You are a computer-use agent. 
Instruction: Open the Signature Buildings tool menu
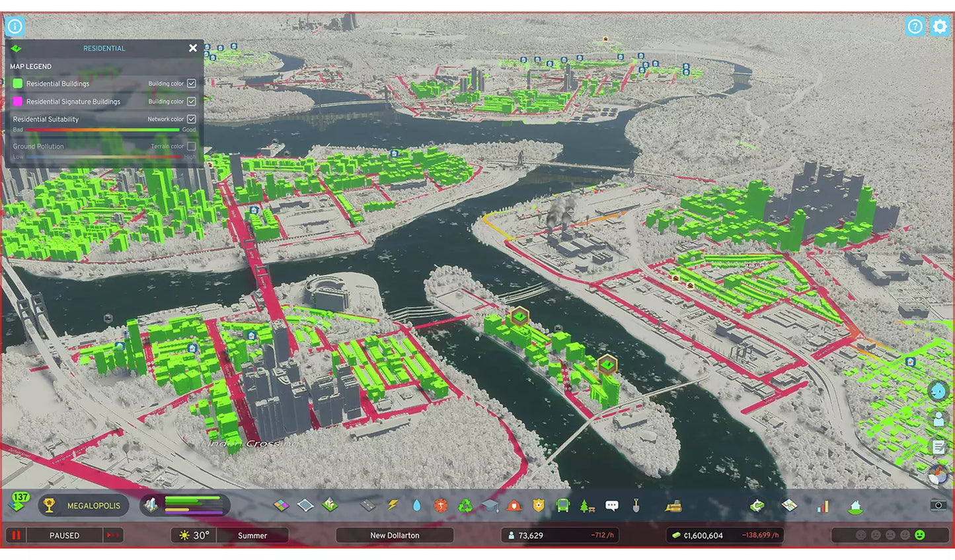click(330, 506)
